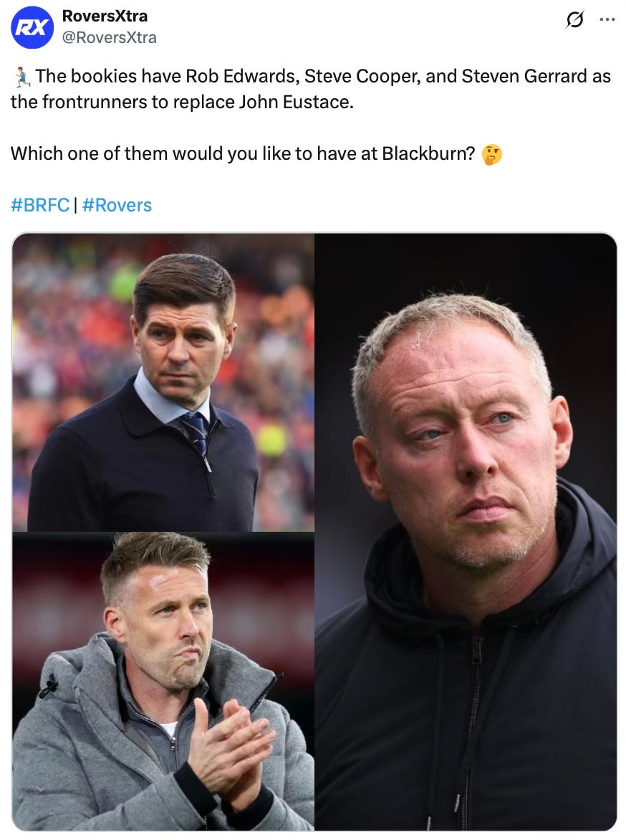View photo of man in navy zip sweater
626x840 pixels.
coord(163,382)
